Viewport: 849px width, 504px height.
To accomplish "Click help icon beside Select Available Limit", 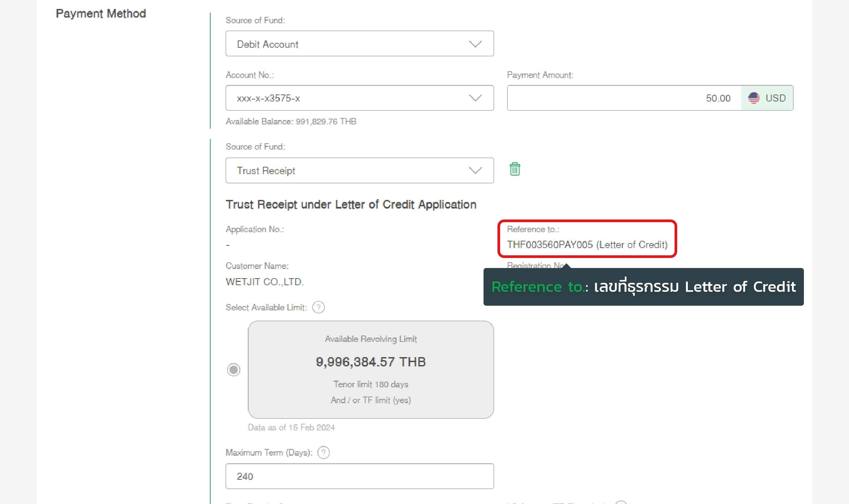I will (318, 307).
